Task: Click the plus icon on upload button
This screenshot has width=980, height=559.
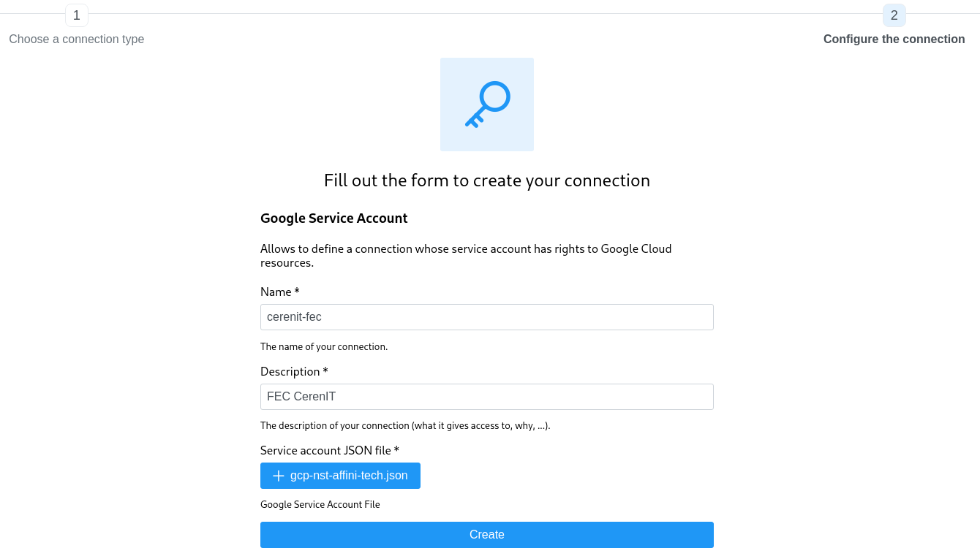Action: (x=278, y=476)
